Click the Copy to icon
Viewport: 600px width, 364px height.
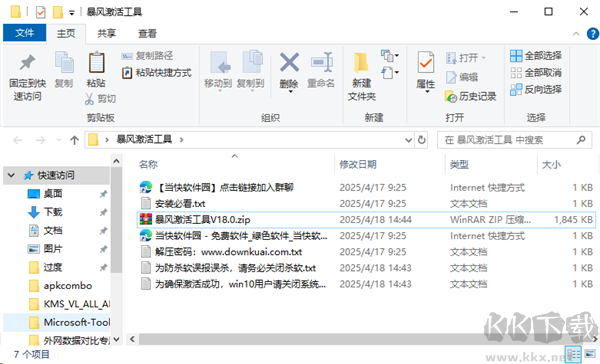click(251, 70)
